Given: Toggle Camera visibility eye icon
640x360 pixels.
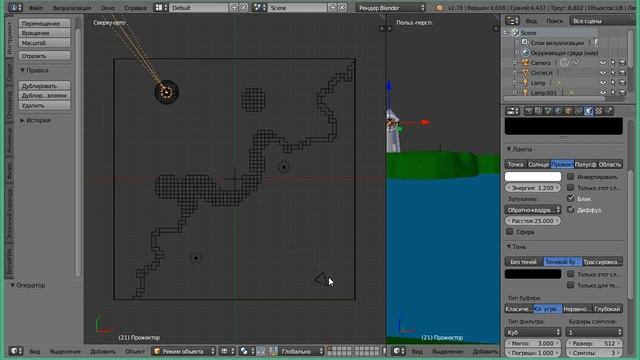Looking at the screenshot, I should point(603,63).
